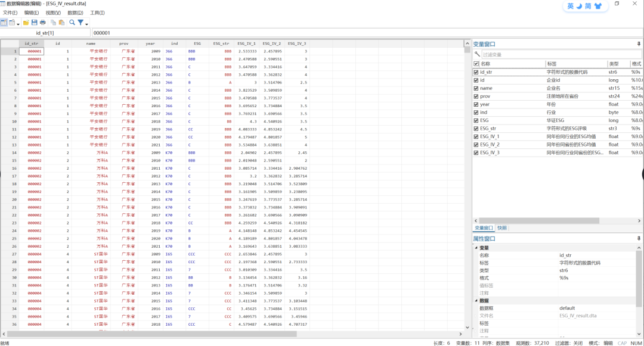Viewport: 644px width, 346px height.
Task: Select the ESG_IV_2 row in variables list
Action: pos(558,145)
